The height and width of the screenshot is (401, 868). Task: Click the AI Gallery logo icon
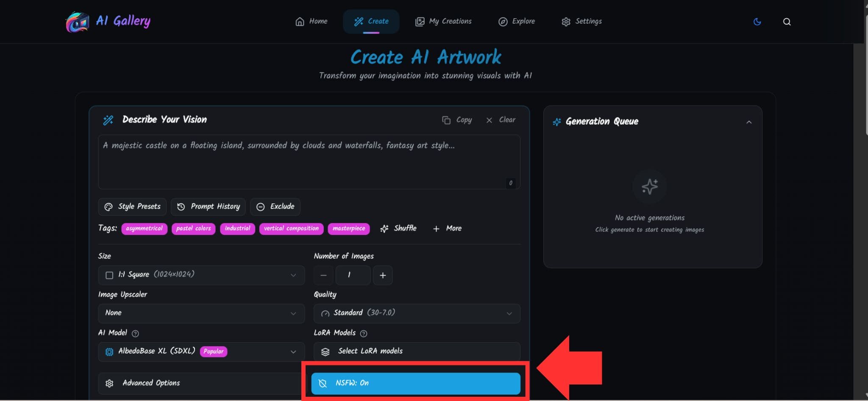tap(77, 22)
